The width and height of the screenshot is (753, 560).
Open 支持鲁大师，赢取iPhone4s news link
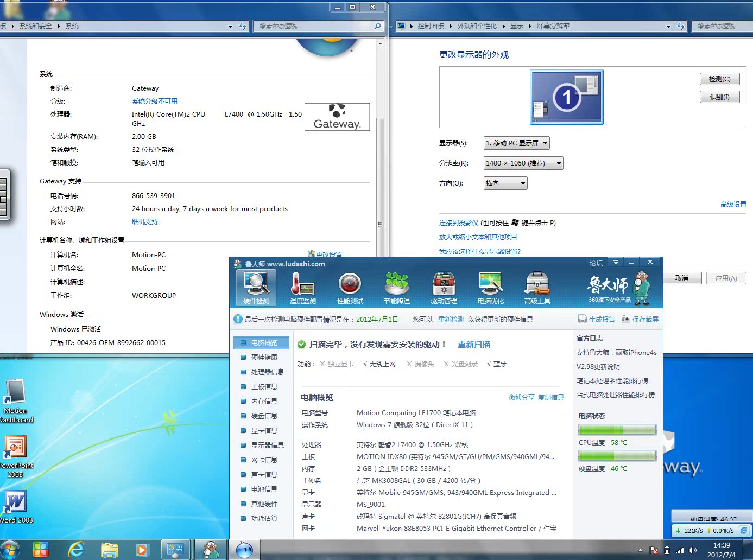click(617, 352)
